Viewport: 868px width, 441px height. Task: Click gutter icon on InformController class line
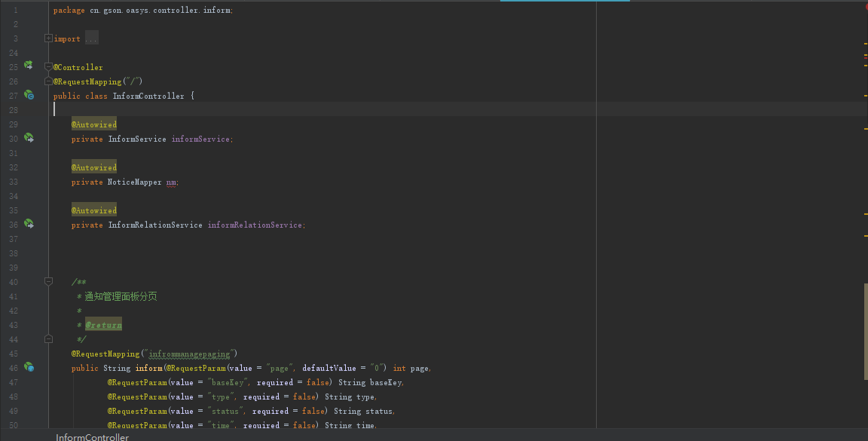pos(28,95)
